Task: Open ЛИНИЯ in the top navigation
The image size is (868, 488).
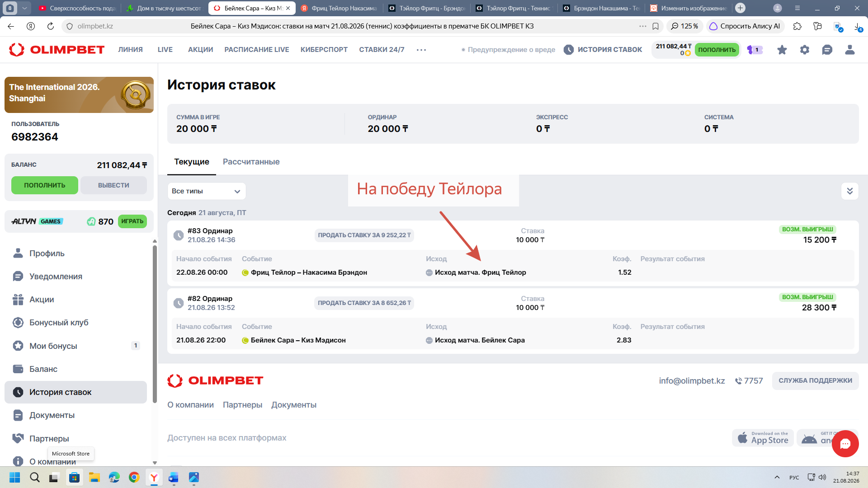Action: tap(130, 50)
